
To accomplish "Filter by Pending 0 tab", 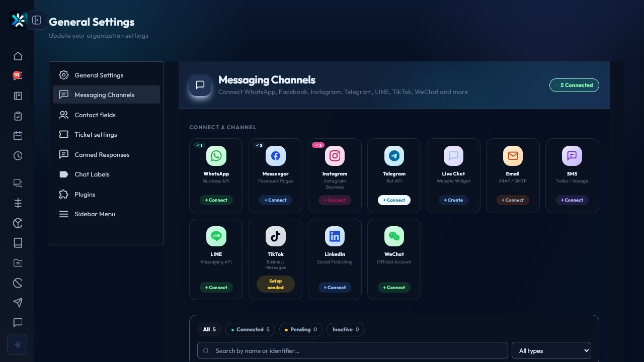I will (301, 330).
